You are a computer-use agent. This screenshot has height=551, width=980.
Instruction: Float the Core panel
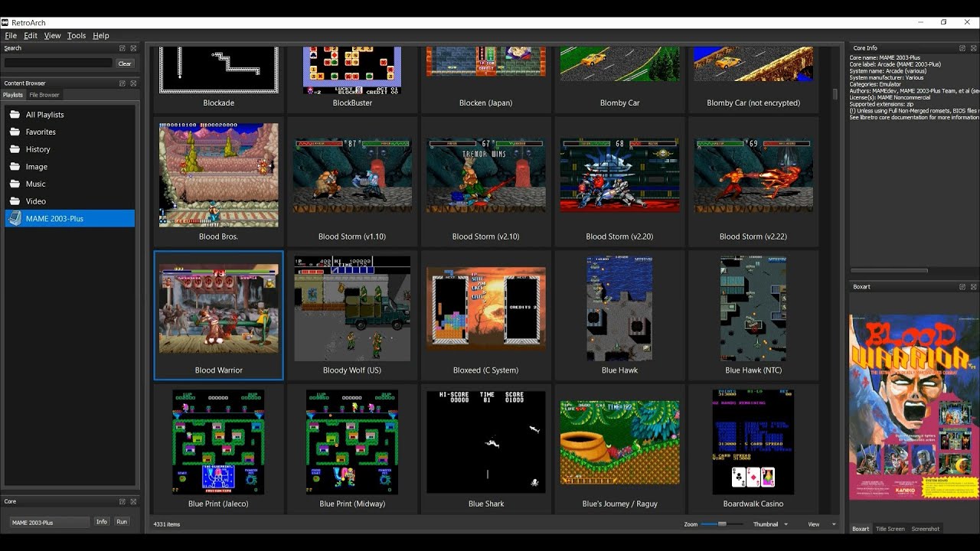(122, 502)
